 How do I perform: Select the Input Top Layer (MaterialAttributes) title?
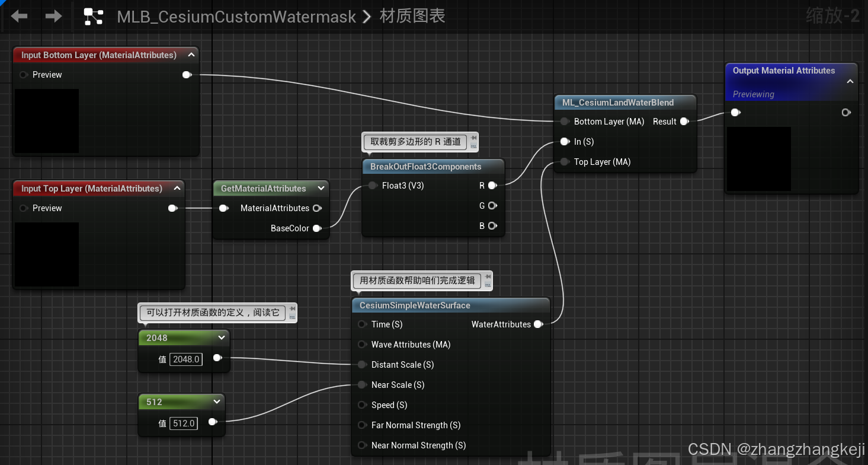[92, 189]
